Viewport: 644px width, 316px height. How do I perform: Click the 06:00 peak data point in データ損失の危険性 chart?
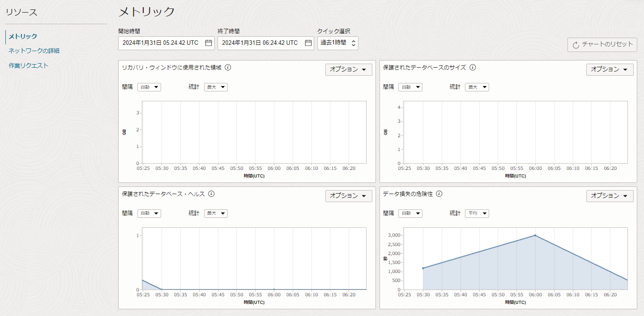[535, 235]
